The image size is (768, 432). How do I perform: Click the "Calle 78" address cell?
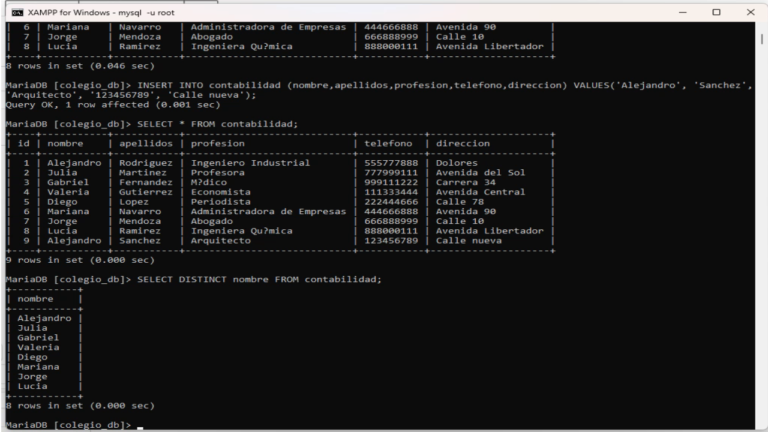pyautogui.click(x=459, y=202)
